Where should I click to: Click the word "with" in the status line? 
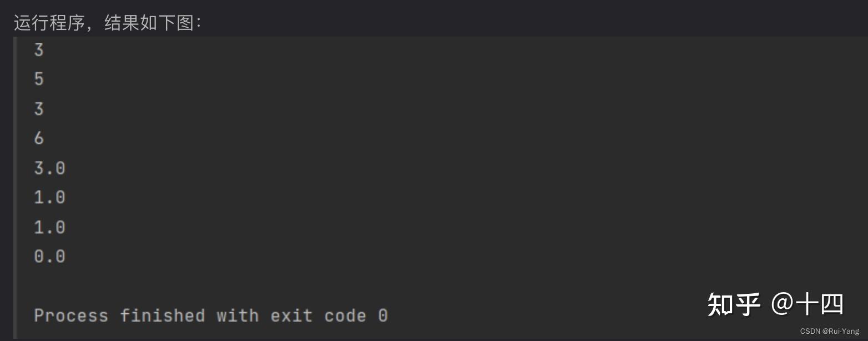coord(238,315)
